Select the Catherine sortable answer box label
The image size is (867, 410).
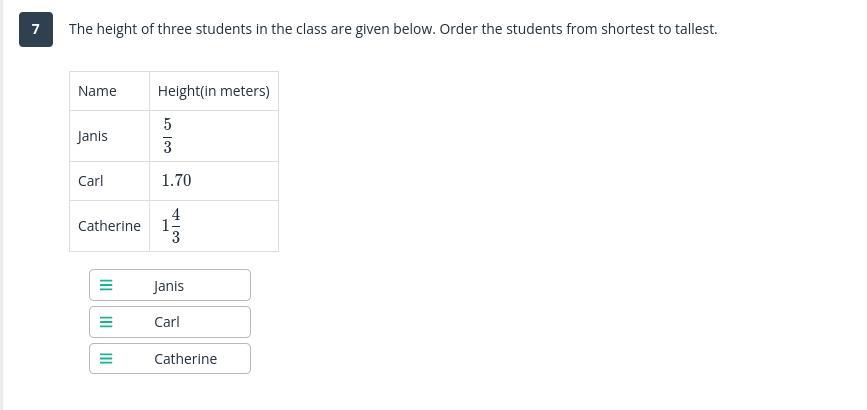pos(185,359)
